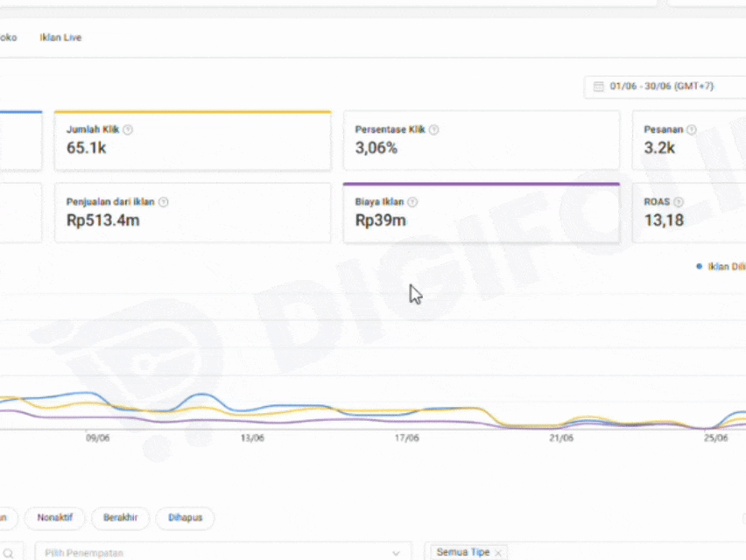Filter by Dihapus status
The width and height of the screenshot is (746, 560).
pyautogui.click(x=185, y=518)
